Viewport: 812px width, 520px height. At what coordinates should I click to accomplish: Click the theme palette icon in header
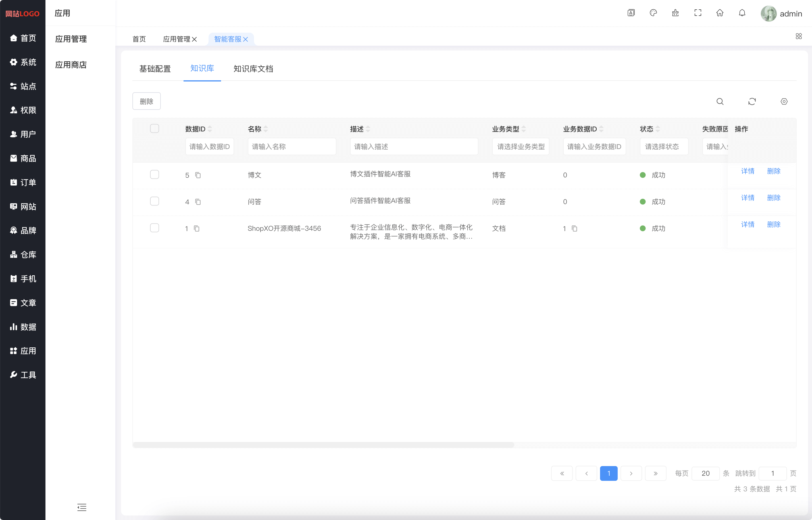[x=653, y=13]
